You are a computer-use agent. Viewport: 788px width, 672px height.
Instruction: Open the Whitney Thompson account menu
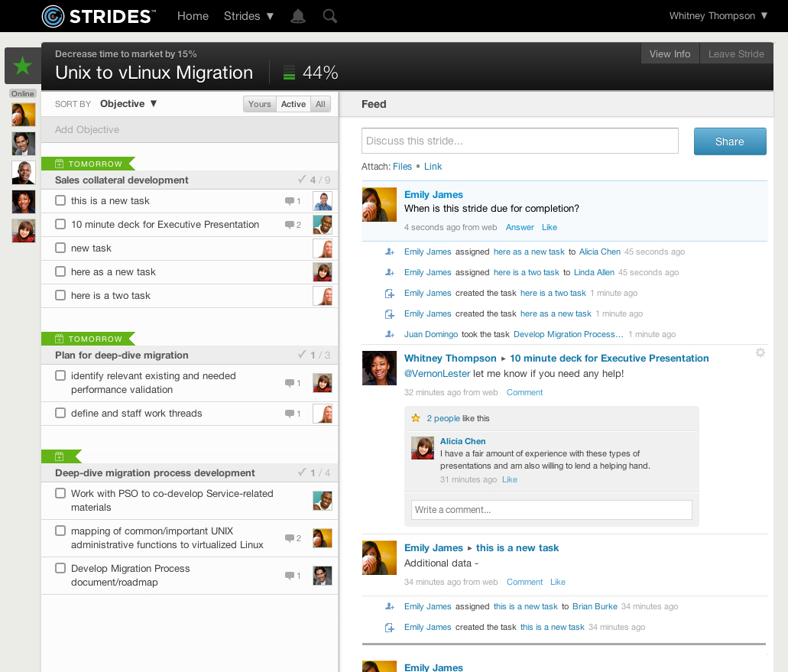tap(718, 16)
